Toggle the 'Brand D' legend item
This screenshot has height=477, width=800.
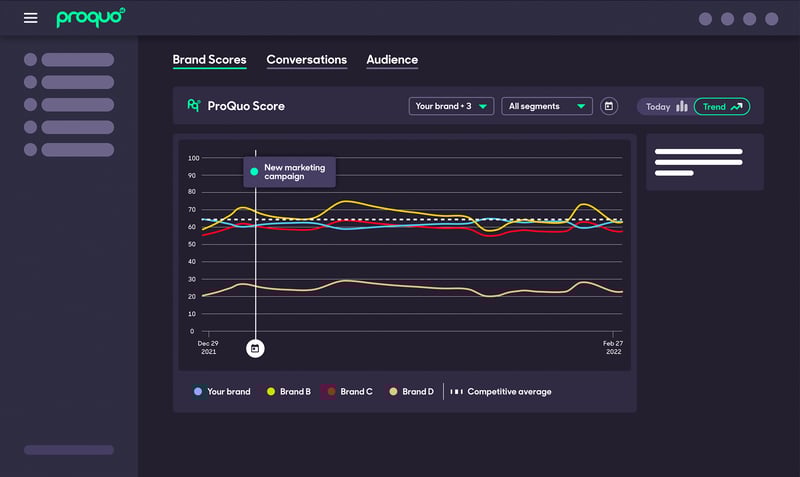click(411, 391)
